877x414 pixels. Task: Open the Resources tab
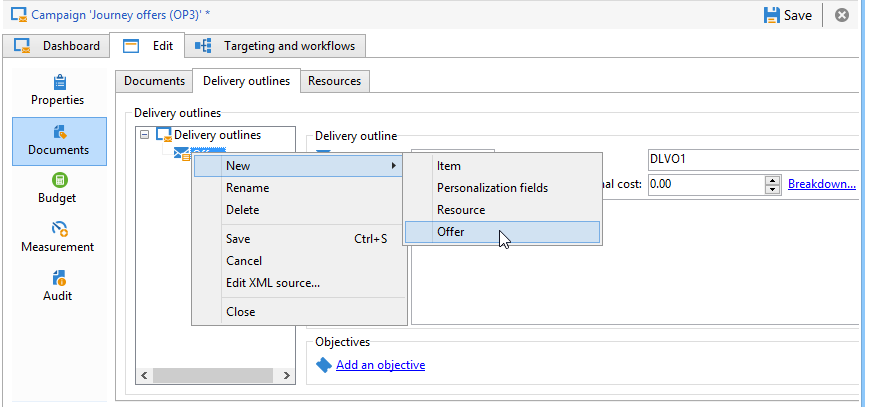click(x=335, y=81)
